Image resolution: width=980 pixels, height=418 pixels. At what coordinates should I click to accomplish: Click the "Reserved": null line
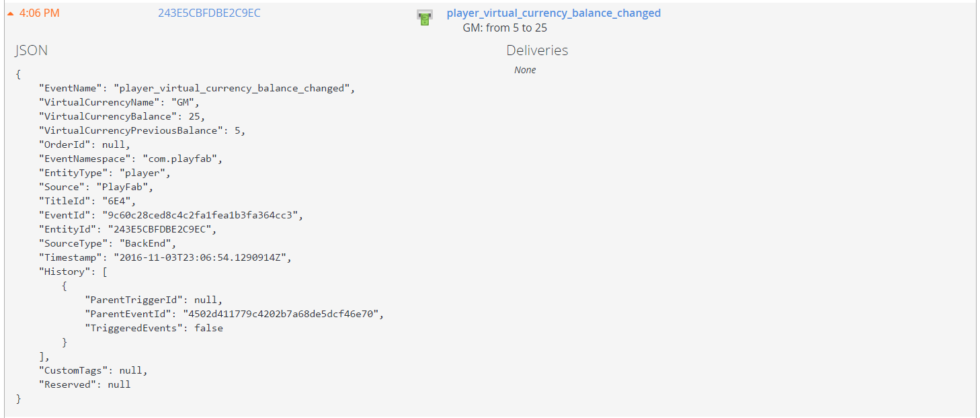[x=85, y=384]
